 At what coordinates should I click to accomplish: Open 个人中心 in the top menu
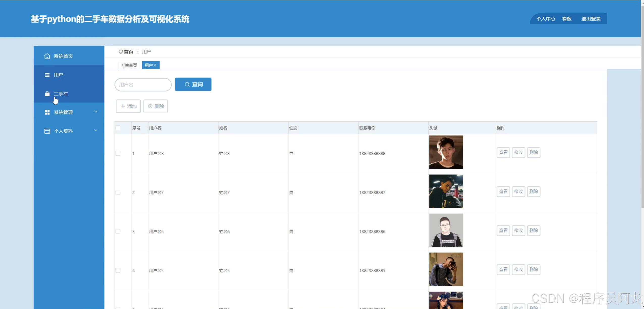(x=546, y=19)
